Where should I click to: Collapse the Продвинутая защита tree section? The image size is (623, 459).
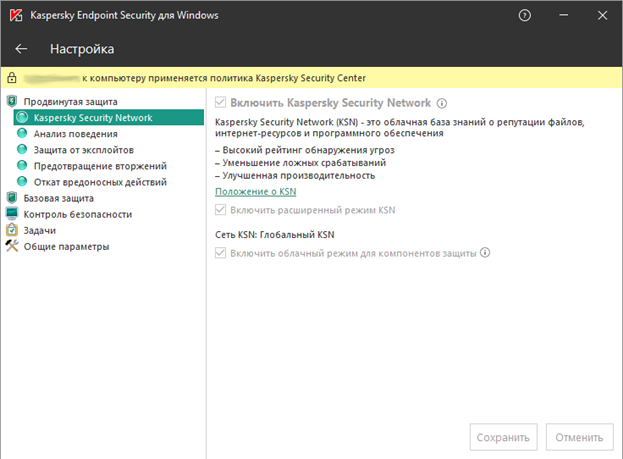pos(70,101)
